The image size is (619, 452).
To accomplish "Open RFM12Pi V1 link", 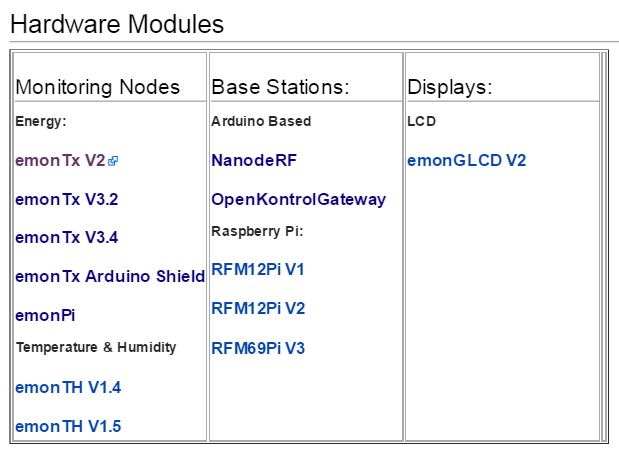I will [258, 270].
